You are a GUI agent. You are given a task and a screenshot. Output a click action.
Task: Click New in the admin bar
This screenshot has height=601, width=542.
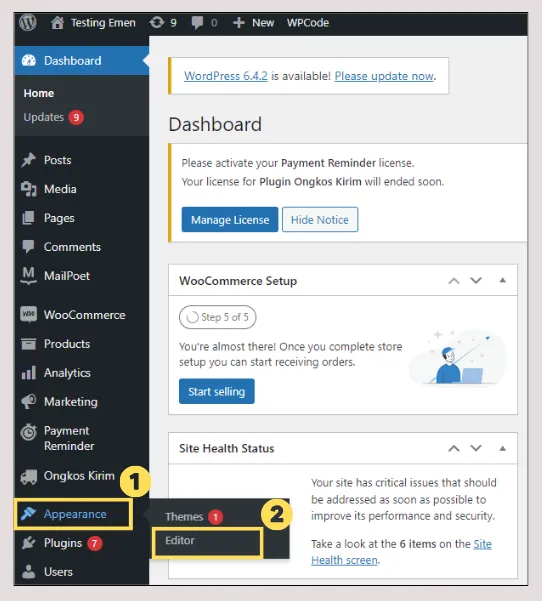pos(263,23)
